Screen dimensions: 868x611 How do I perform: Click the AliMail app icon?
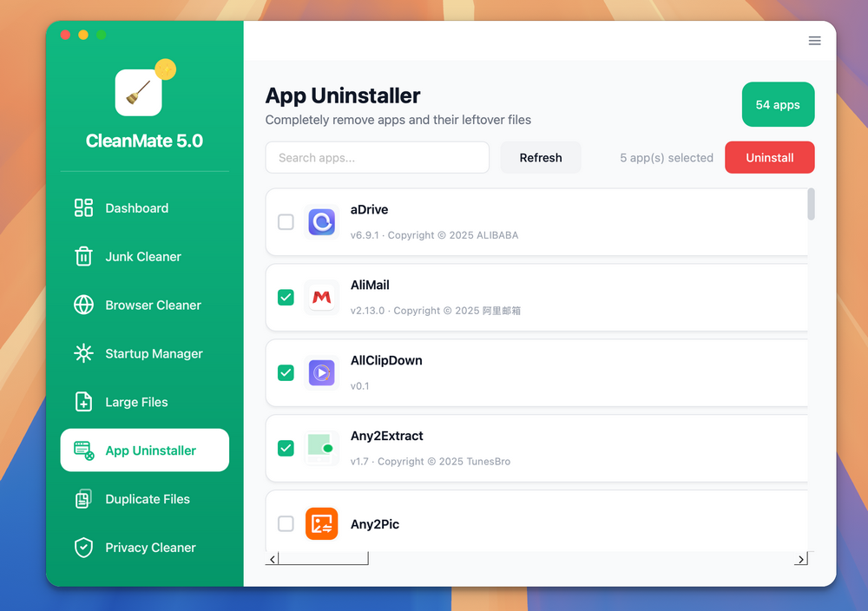[322, 297]
